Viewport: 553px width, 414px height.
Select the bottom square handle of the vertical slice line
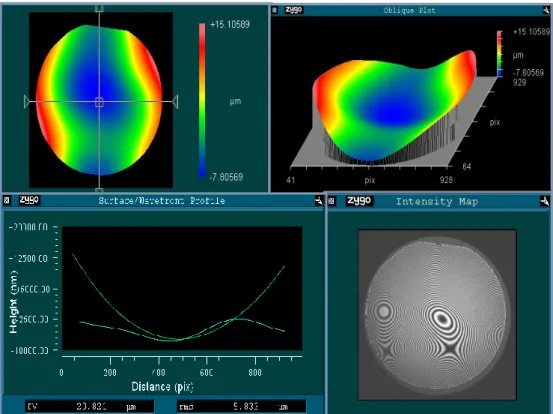point(99,190)
